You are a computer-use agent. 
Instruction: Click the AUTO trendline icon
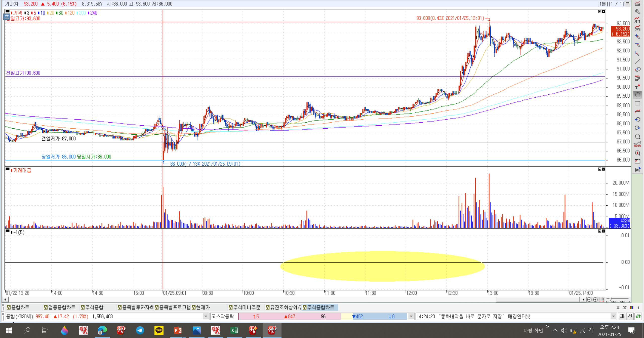coord(637,144)
